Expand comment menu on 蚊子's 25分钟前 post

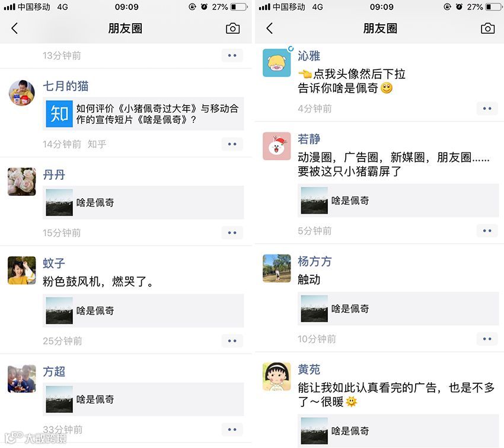(x=232, y=341)
